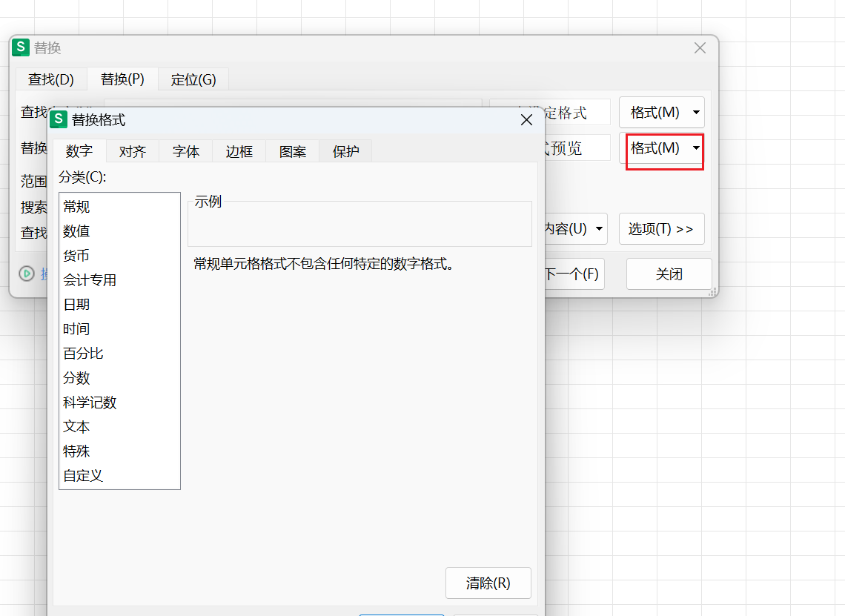Expand more settings with 选项(T) >>

(x=661, y=229)
